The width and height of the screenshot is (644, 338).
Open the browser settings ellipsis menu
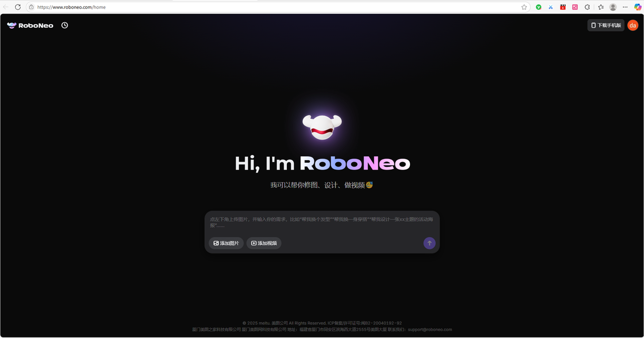[x=625, y=7]
